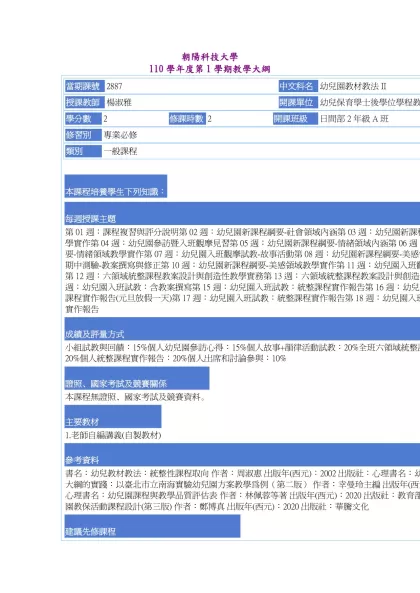Click the section header 本課程培養學生下列知識
The image size is (420, 593).
(116, 186)
